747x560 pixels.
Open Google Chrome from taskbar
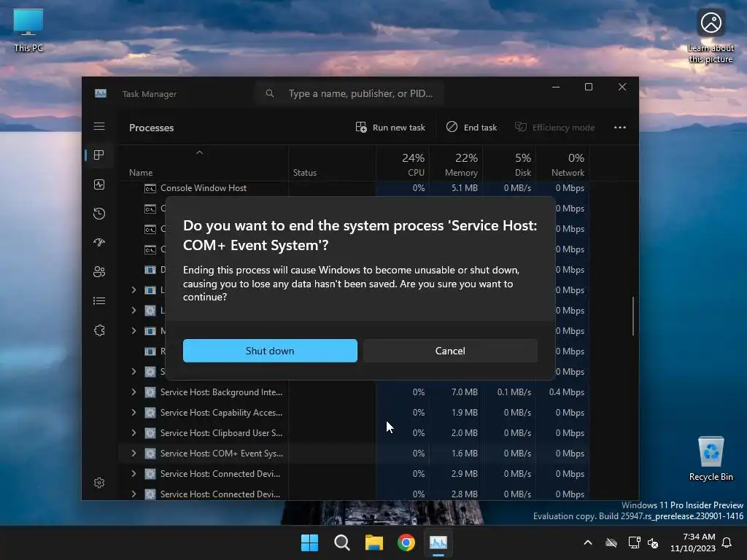tap(406, 542)
